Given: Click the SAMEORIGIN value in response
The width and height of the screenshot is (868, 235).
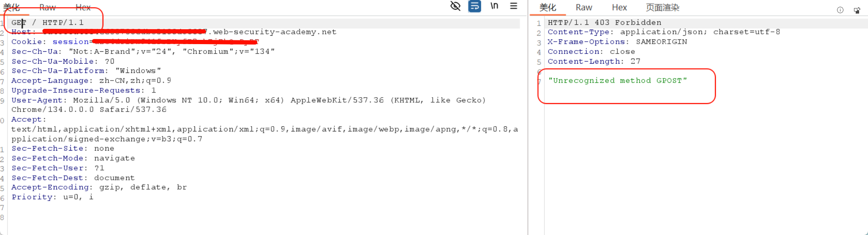Looking at the screenshot, I should 662,42.
